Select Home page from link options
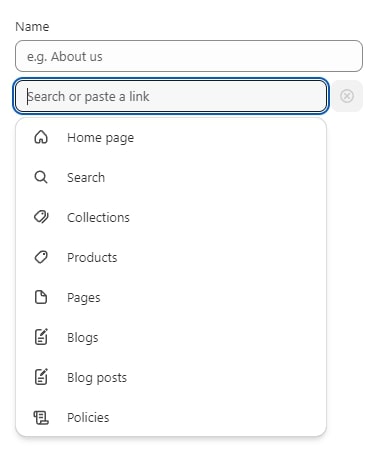The height and width of the screenshot is (464, 376). pyautogui.click(x=171, y=137)
